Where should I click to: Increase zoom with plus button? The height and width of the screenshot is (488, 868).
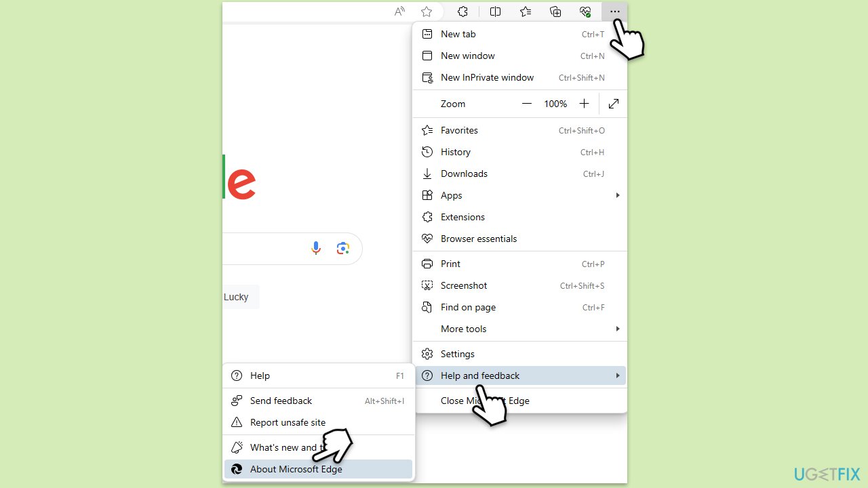tap(584, 104)
